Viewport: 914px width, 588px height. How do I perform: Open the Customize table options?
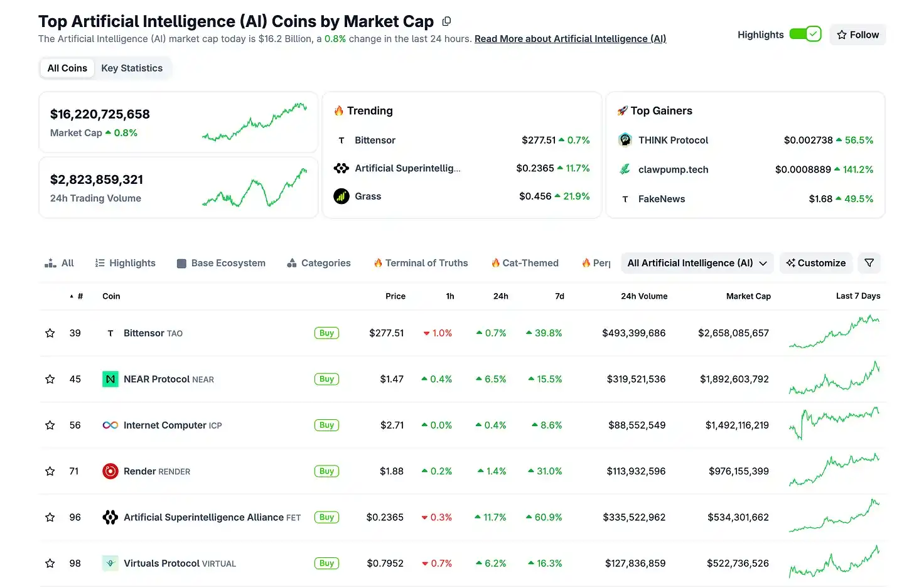pos(815,263)
